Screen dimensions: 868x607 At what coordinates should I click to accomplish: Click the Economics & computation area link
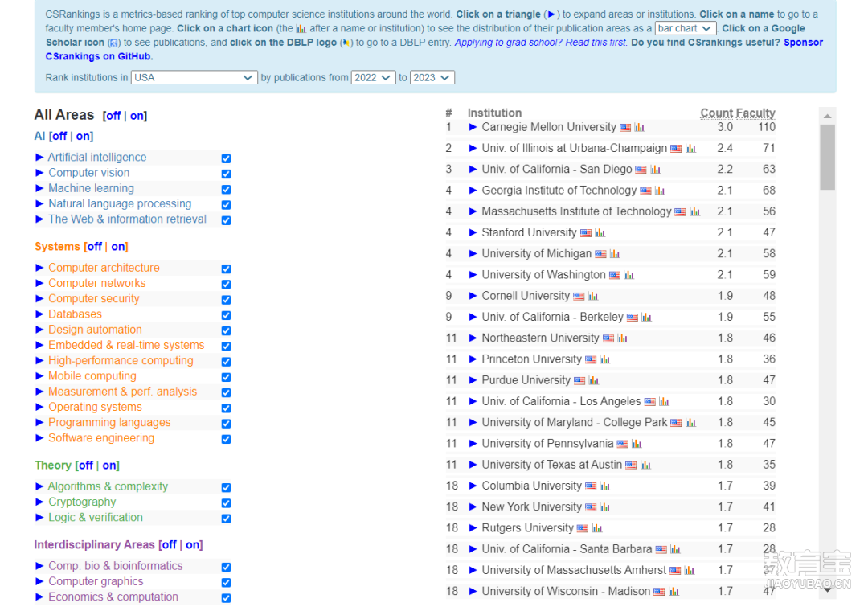point(113,597)
